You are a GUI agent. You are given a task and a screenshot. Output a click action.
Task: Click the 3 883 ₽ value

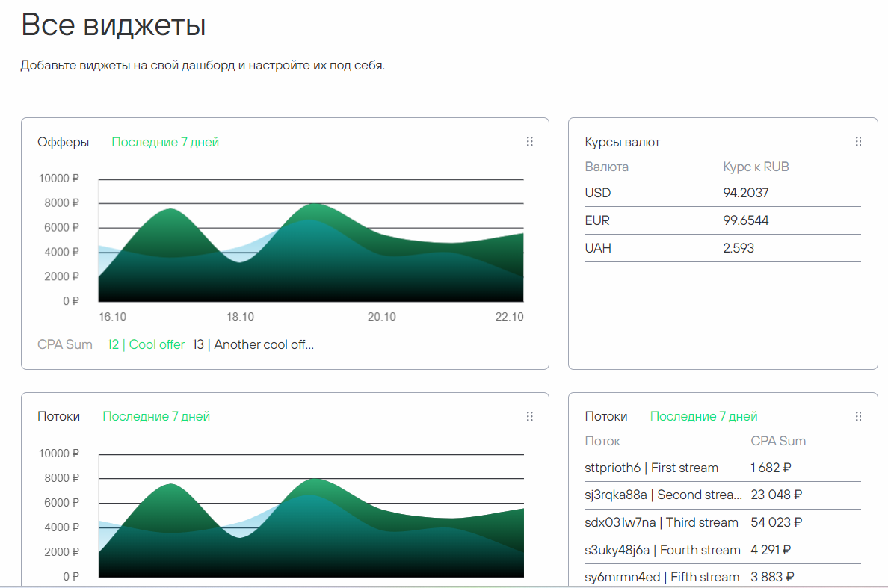point(772,577)
